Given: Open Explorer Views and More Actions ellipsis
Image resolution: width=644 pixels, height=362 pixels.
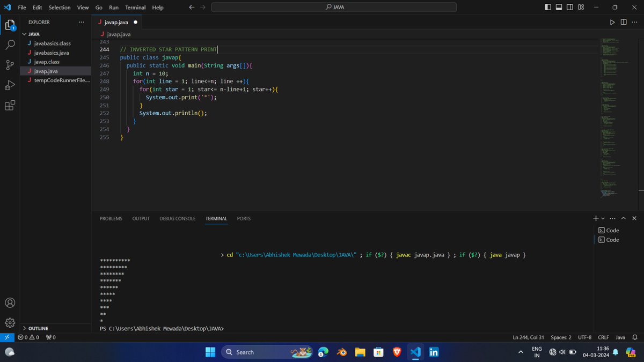Looking at the screenshot, I should (82, 22).
